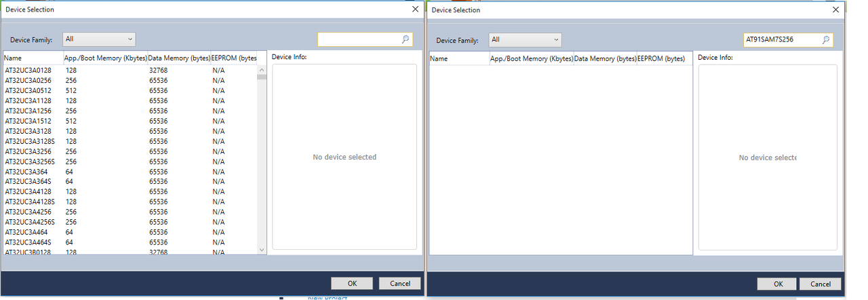
Task: Select device AT32UC3A0256
Action: [129, 81]
